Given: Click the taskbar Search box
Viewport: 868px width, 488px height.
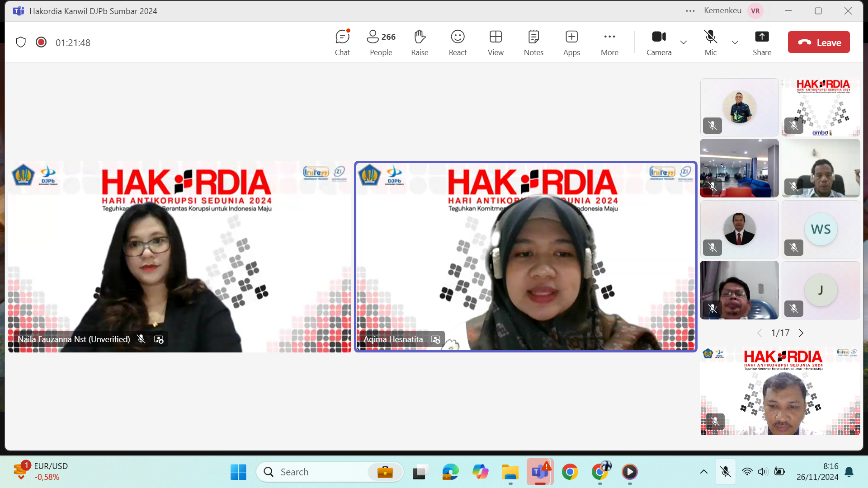Looking at the screenshot, I should click(330, 472).
